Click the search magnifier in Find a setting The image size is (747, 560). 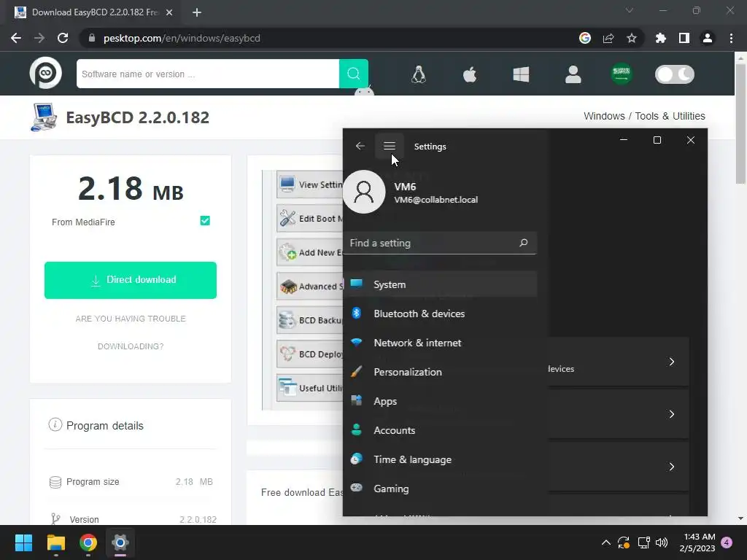click(x=523, y=243)
